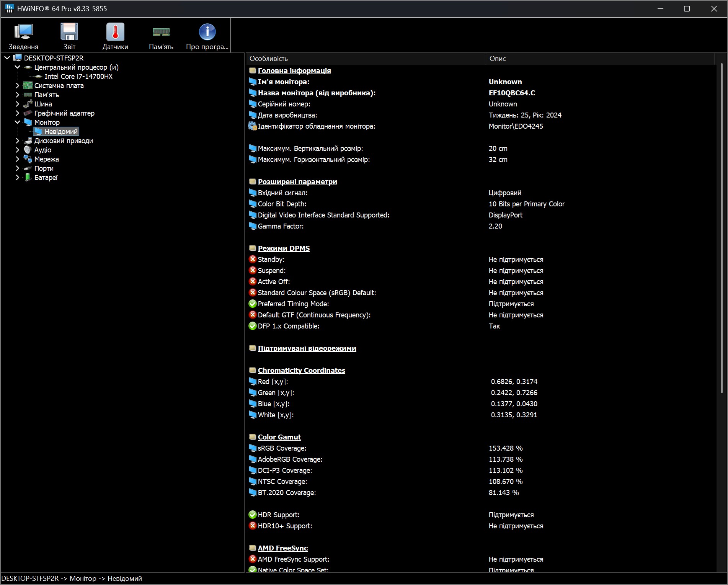The width and height of the screenshot is (728, 585).
Task: Click the HWiNFO app icon in title bar
Action: point(9,8)
